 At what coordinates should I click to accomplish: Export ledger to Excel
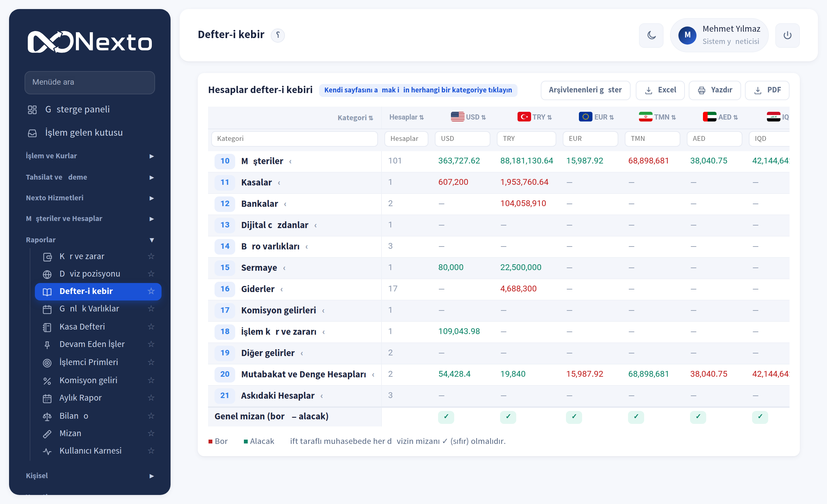[660, 90]
